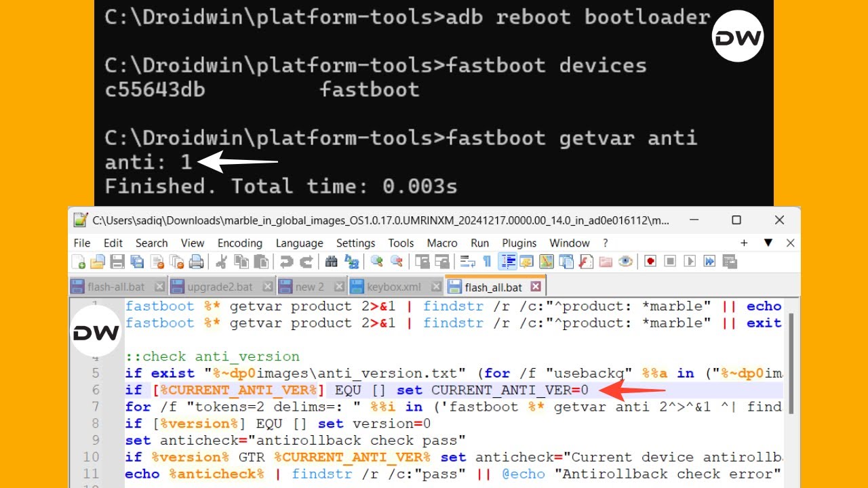Open the Encoding menu

pyautogui.click(x=239, y=243)
